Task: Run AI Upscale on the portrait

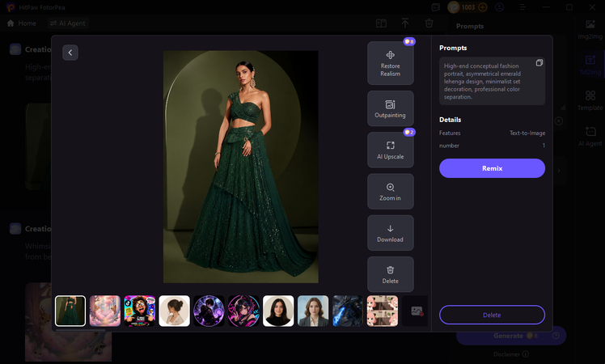Action: [x=390, y=150]
